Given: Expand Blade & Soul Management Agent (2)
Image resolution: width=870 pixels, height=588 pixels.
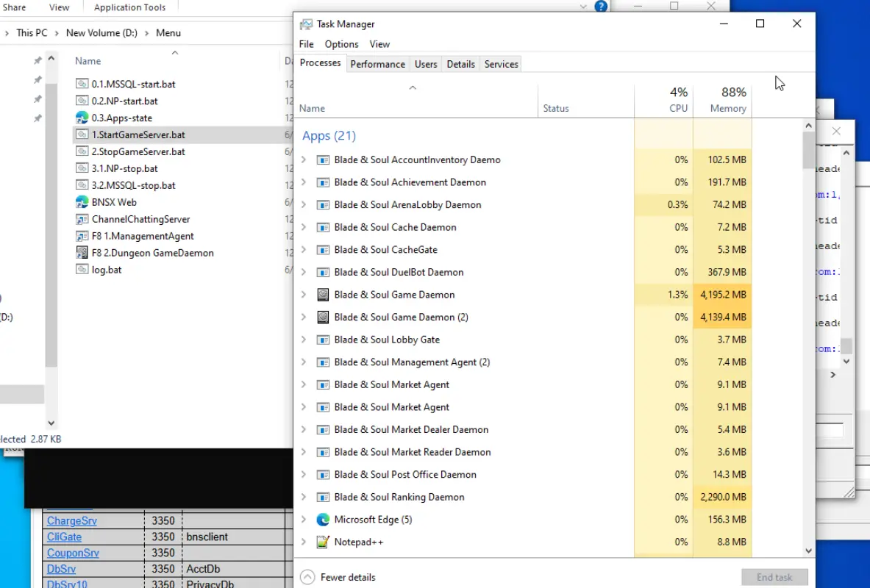Looking at the screenshot, I should click(304, 362).
